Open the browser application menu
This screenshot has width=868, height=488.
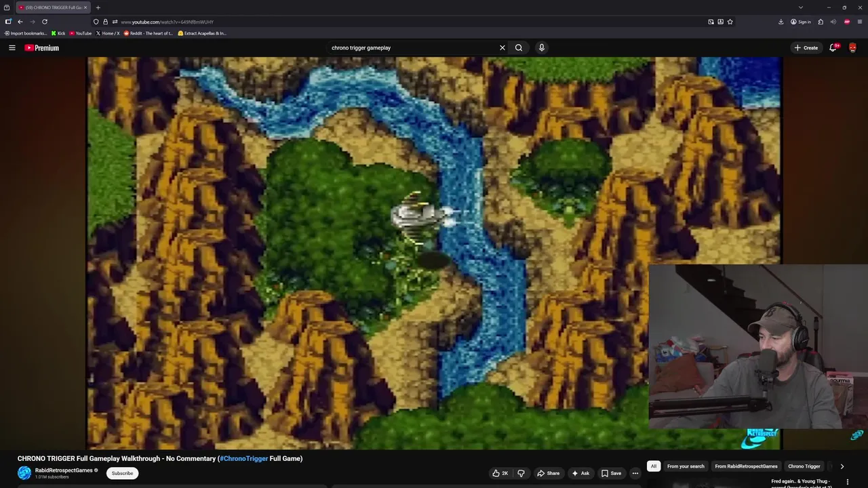859,22
